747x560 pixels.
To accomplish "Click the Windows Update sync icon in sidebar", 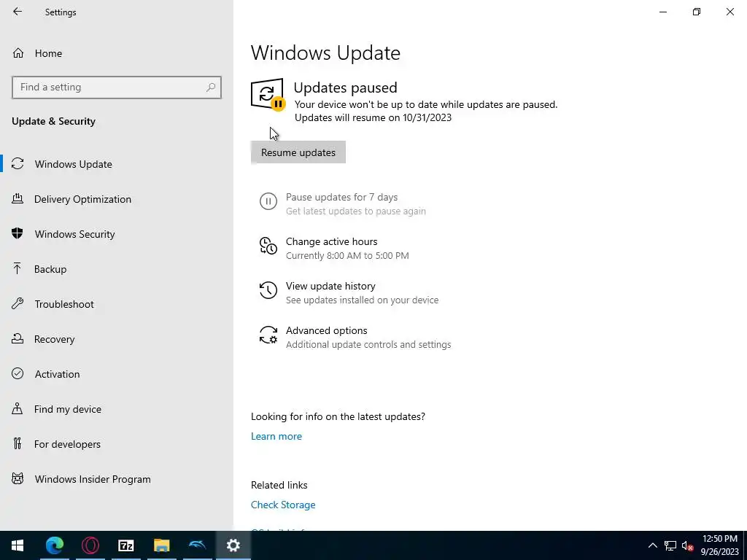I will [x=18, y=164].
